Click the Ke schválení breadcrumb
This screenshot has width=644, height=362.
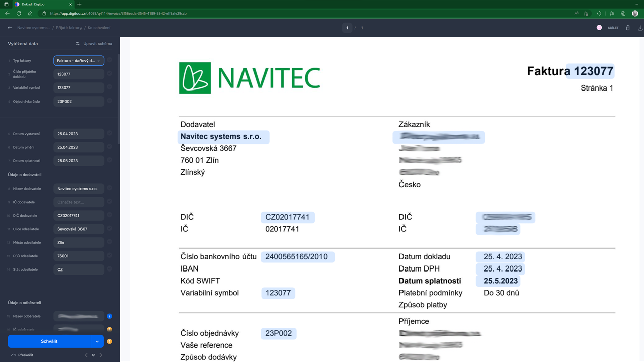click(99, 28)
